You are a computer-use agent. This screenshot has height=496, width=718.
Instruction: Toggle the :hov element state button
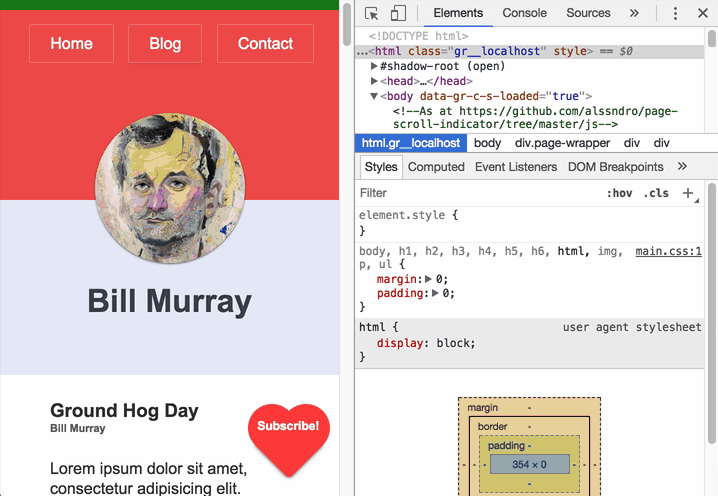coord(619,193)
